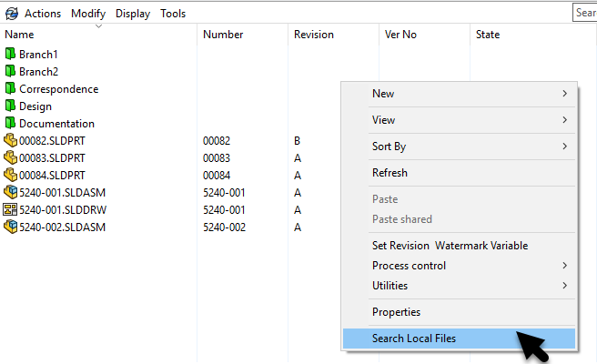The image size is (597, 364).
Task: Click the Search input field
Action: click(x=585, y=13)
